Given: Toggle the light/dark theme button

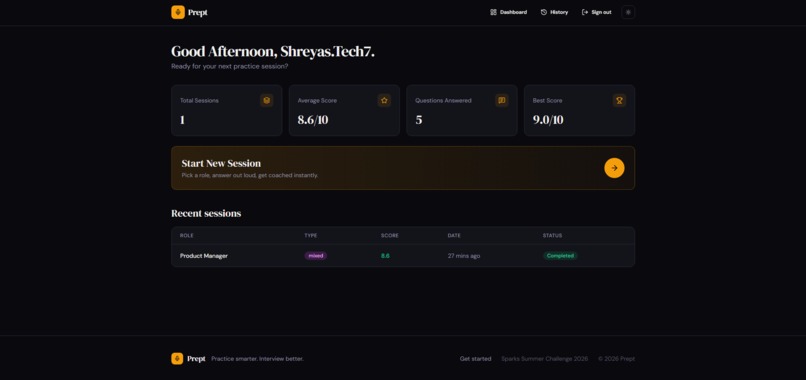Looking at the screenshot, I should (628, 12).
